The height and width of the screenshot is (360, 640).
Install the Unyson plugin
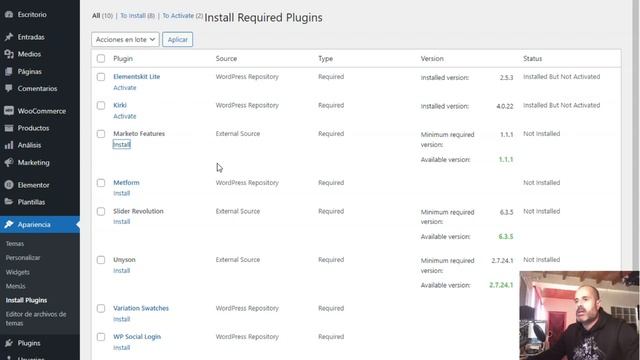coord(122,271)
